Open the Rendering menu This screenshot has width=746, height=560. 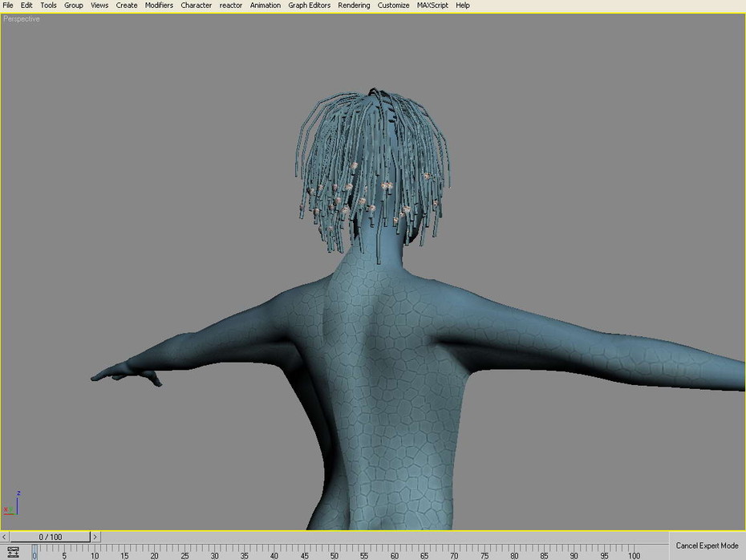(x=354, y=6)
